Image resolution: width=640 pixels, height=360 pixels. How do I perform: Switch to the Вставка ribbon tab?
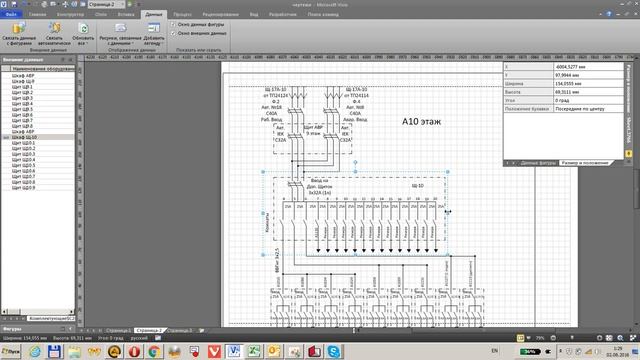[126, 14]
